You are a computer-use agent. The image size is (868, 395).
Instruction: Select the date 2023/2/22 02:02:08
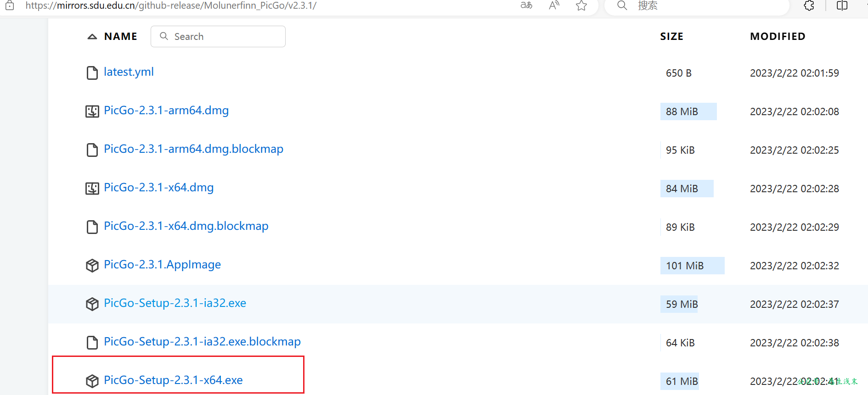point(795,111)
